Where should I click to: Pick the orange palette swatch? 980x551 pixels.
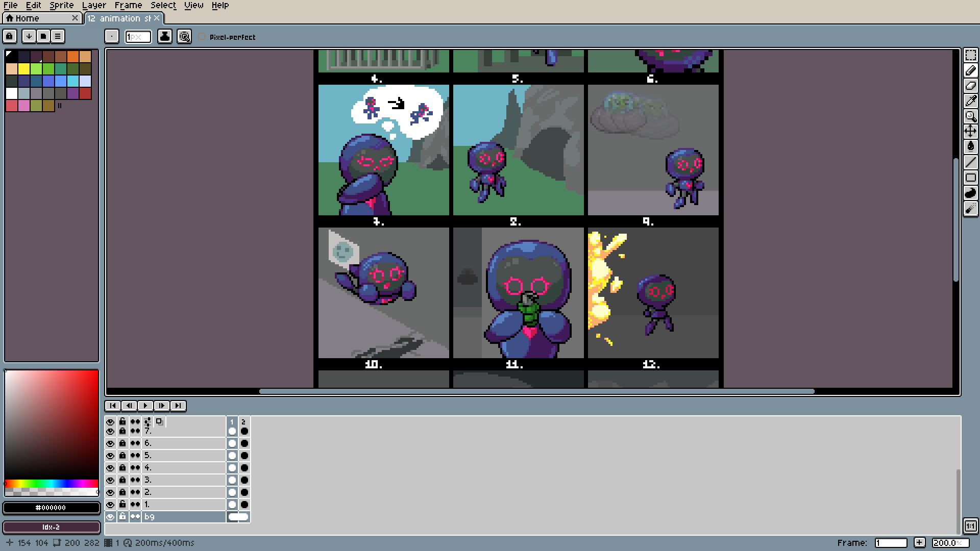(73, 56)
